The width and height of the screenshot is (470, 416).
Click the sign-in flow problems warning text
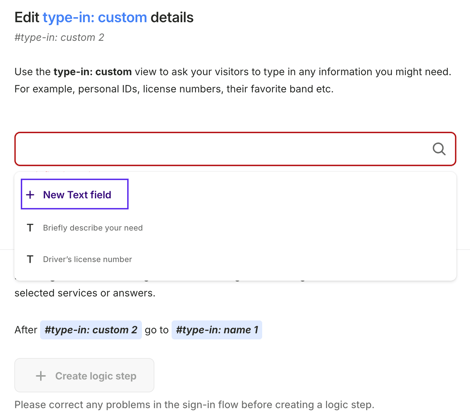[194, 405]
